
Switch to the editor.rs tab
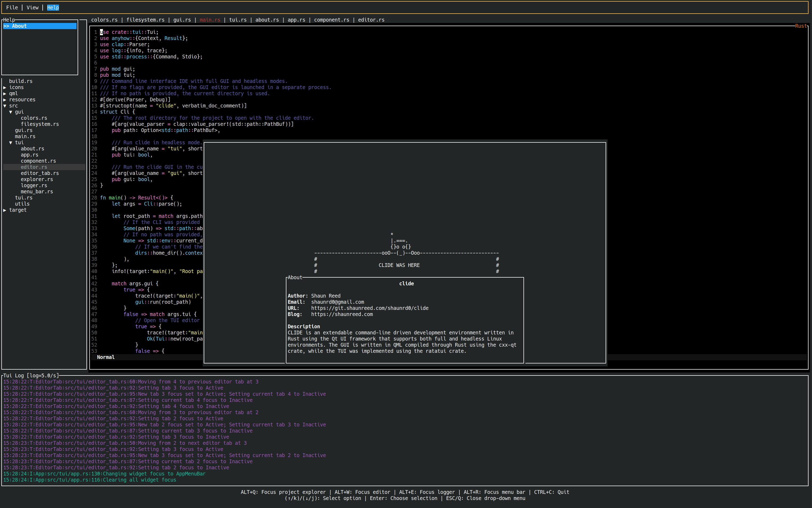click(x=371, y=20)
